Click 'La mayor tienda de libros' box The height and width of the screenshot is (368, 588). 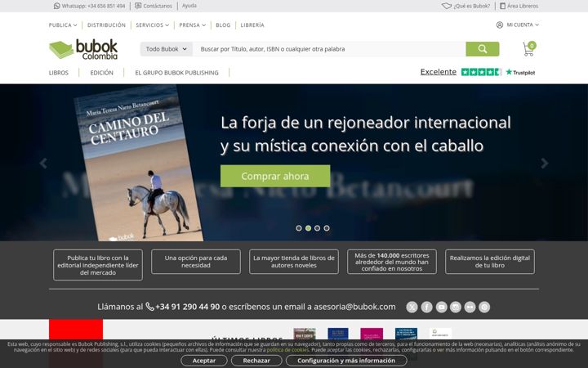[x=294, y=262]
